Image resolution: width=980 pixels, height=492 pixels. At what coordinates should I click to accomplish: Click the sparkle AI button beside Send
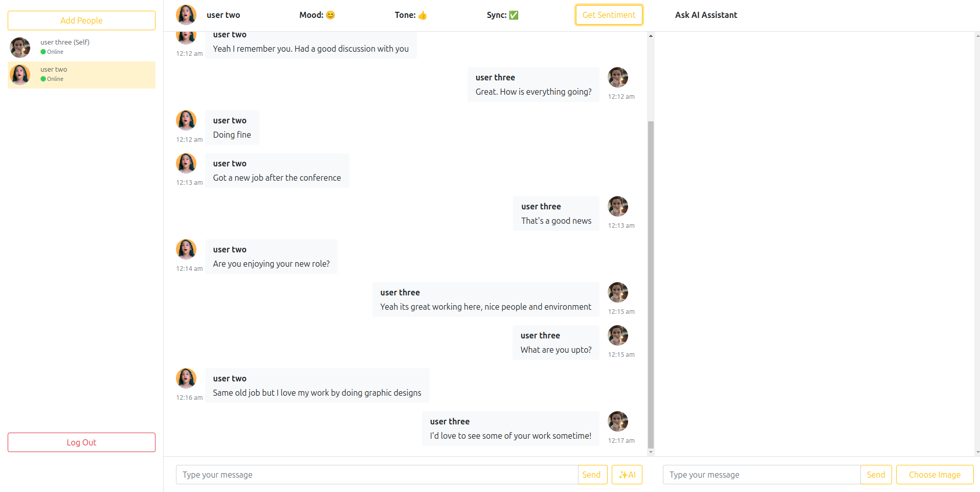click(627, 475)
